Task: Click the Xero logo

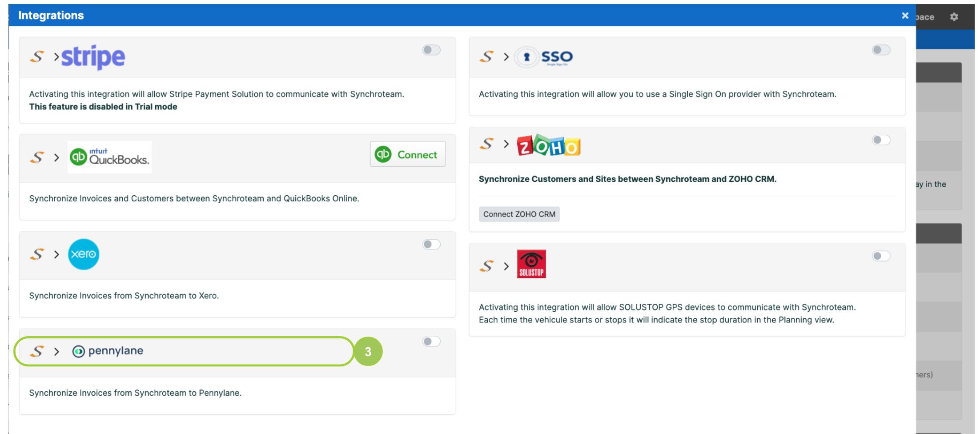Action: click(84, 254)
